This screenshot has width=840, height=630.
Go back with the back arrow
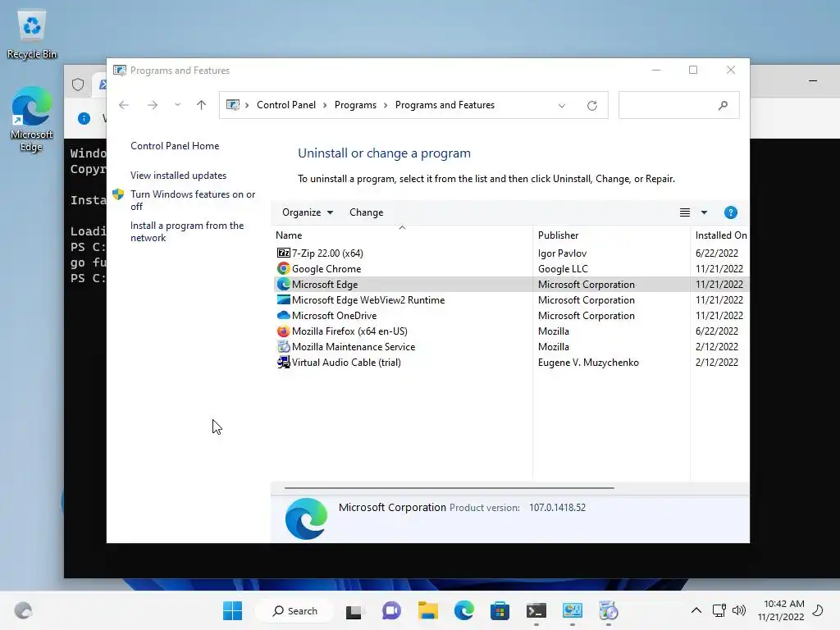click(x=124, y=105)
